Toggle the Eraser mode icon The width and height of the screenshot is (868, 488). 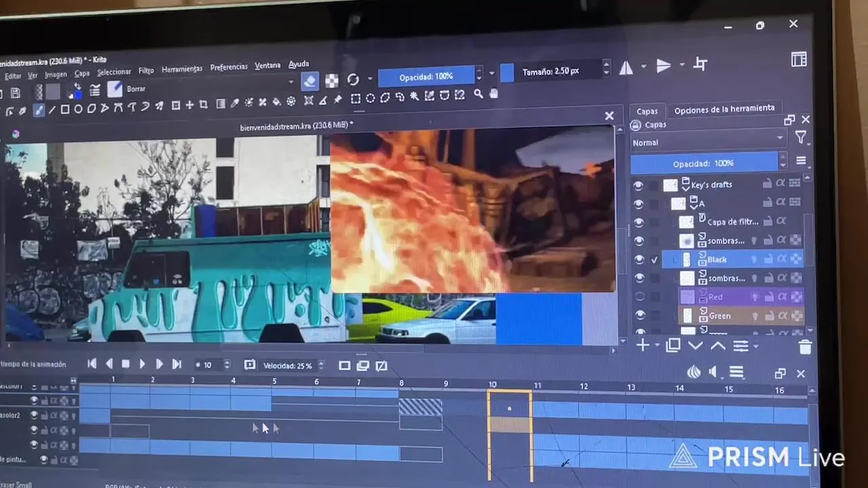tap(309, 81)
